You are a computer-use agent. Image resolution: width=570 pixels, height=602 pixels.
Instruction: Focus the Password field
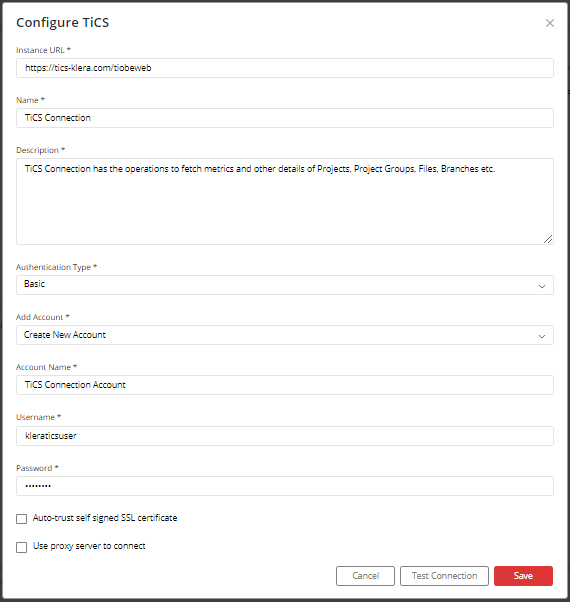click(285, 486)
